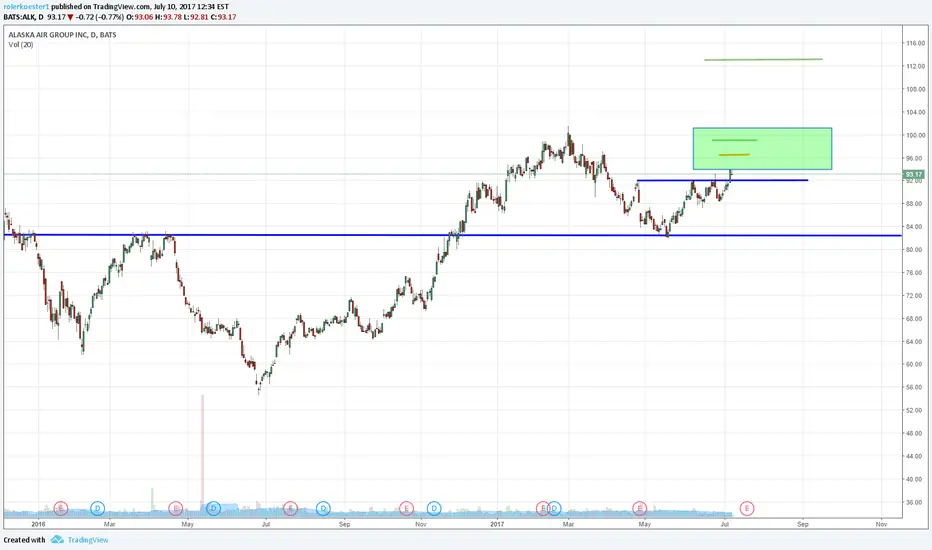This screenshot has width=932, height=550.
Task: Click the Jul label following May 2017
Action: 725,524
